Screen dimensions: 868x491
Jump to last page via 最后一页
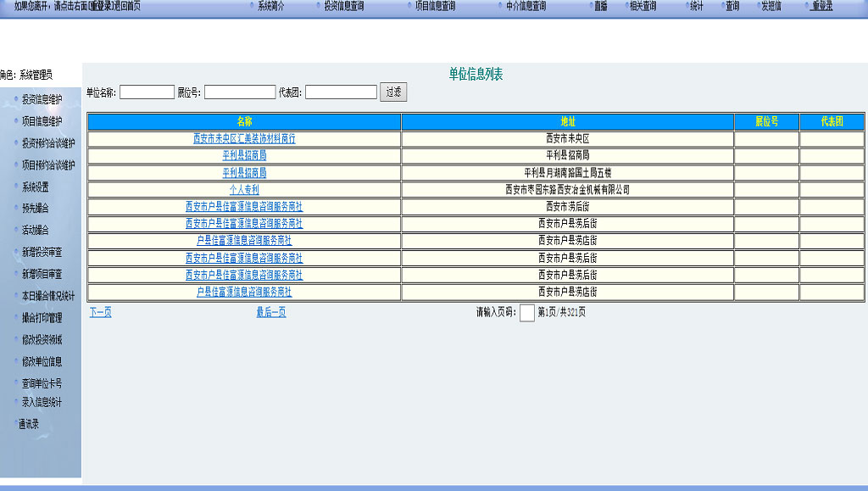[271, 312]
